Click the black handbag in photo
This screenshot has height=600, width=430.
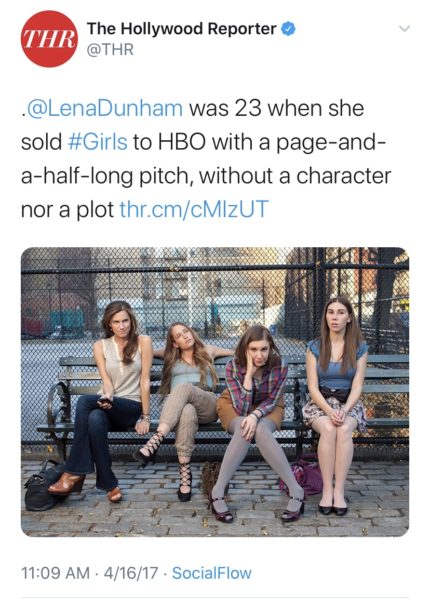click(x=43, y=487)
